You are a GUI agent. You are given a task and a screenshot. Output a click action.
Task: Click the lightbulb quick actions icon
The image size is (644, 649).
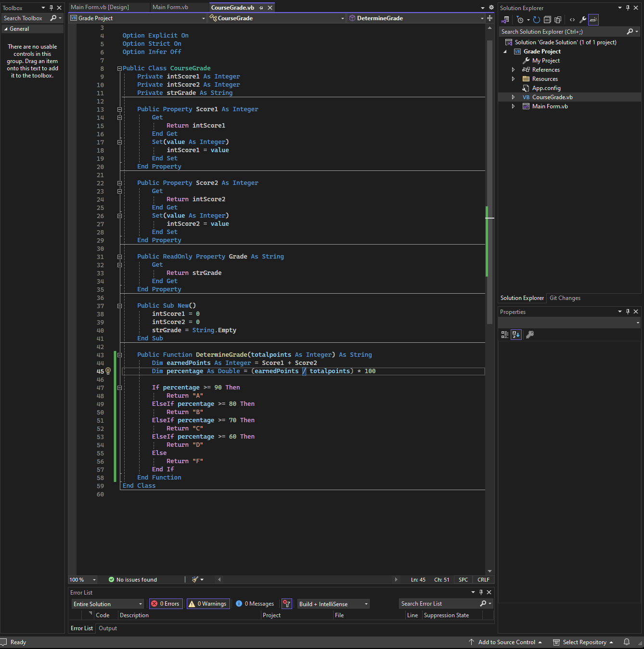[x=108, y=371]
